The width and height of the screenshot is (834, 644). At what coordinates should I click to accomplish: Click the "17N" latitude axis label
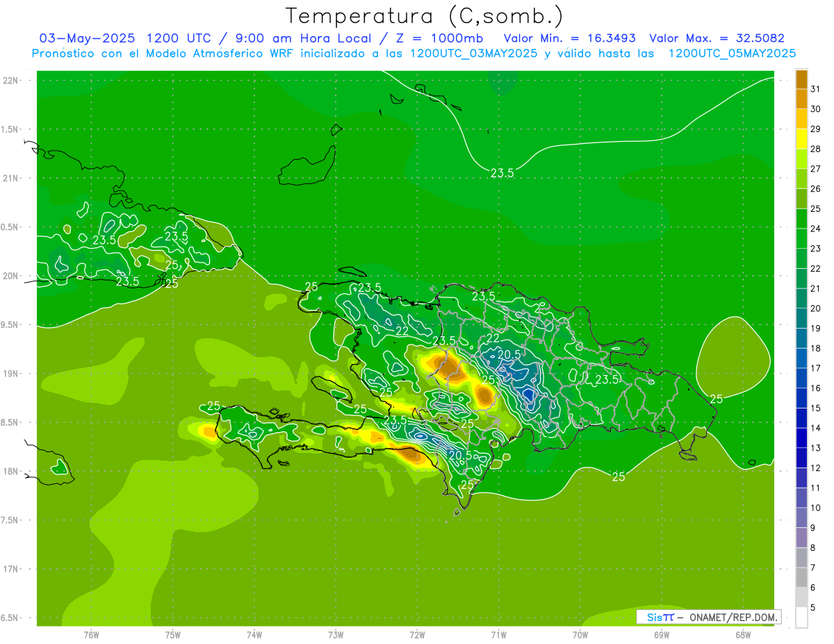point(10,569)
